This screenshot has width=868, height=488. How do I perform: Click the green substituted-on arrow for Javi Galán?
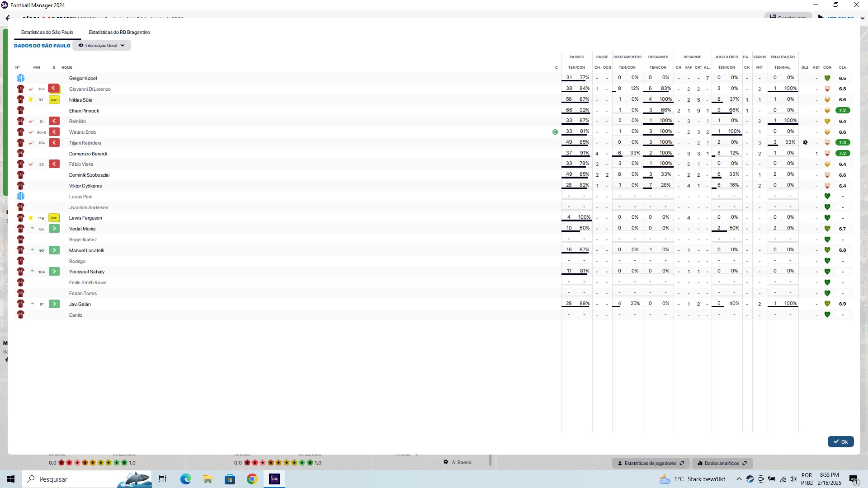click(x=54, y=304)
